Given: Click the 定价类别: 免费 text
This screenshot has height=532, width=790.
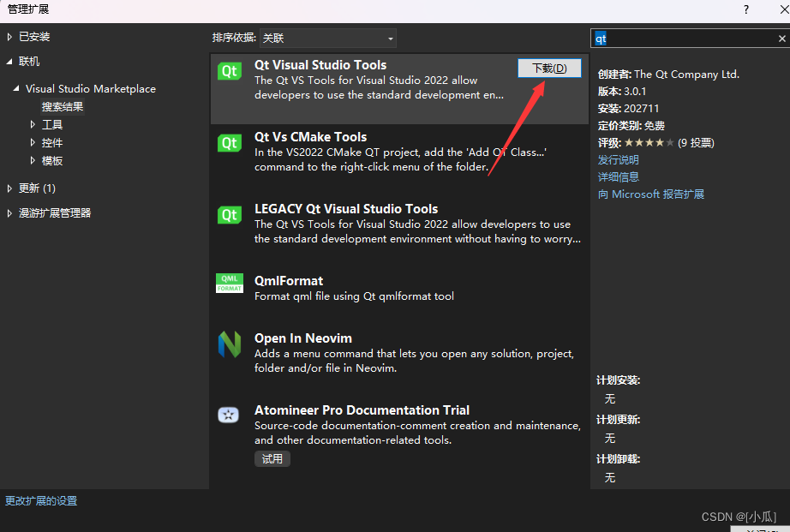Looking at the screenshot, I should [x=631, y=126].
